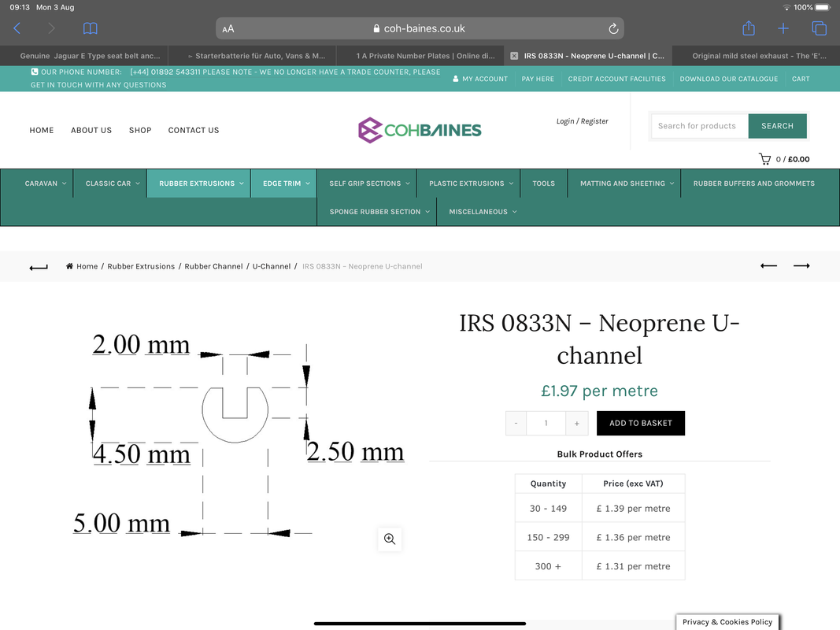Click Pay Here link
Viewport: 840px width, 630px height.
[x=538, y=79]
